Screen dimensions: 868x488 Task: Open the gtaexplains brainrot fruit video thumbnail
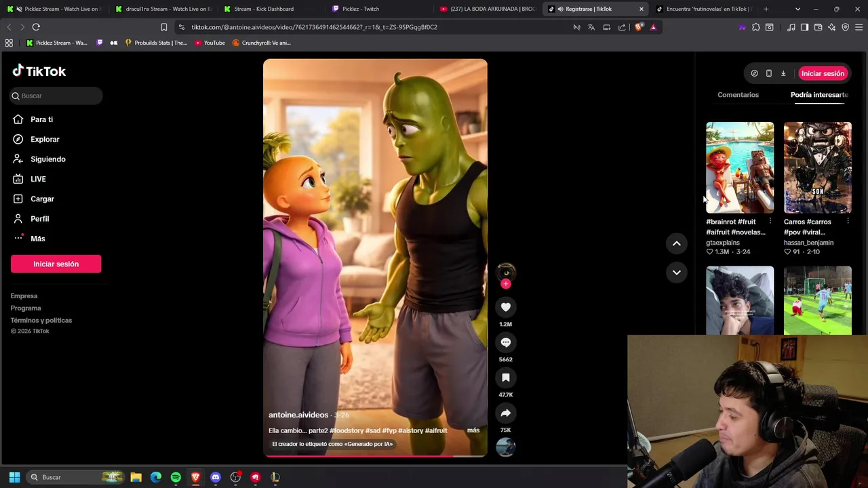coord(739,167)
